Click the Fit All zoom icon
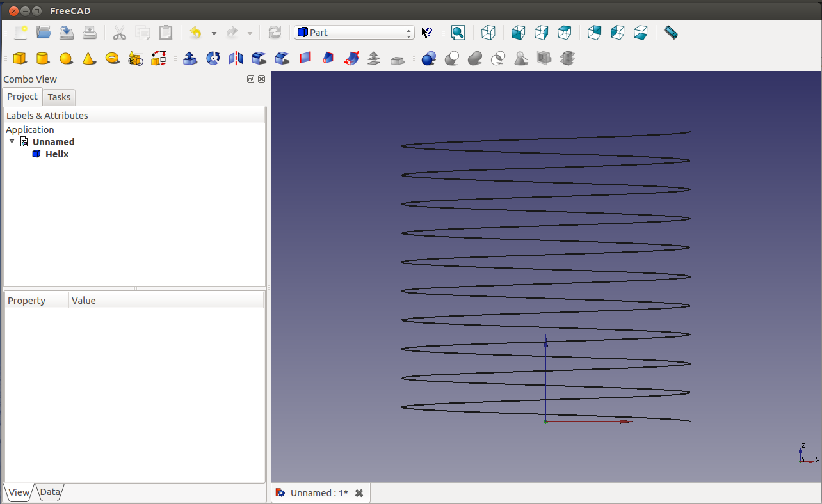Viewport: 822px width, 504px height. tap(458, 33)
